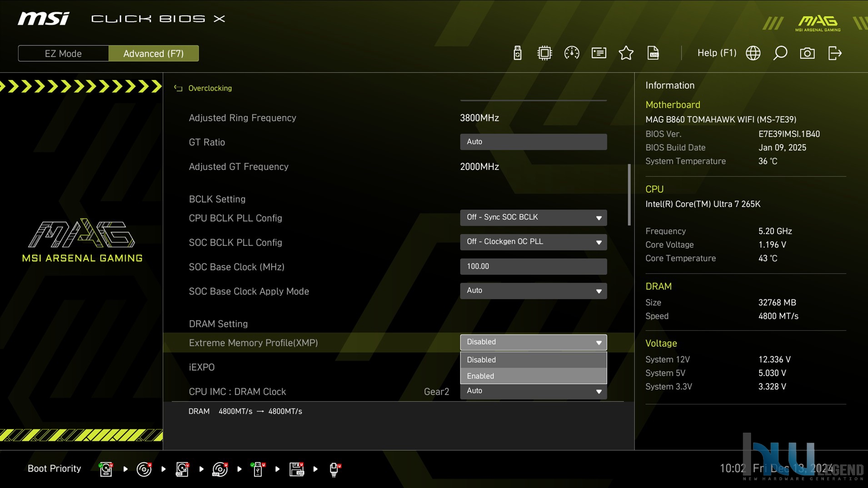Viewport: 868px width, 488px height.
Task: Click the 2000MHz GT frequency value
Action: tap(479, 167)
